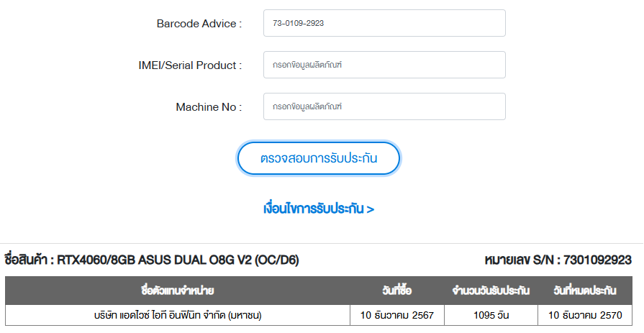Click the ชื่อตัวแทนจำหน่าย column header

point(178,291)
